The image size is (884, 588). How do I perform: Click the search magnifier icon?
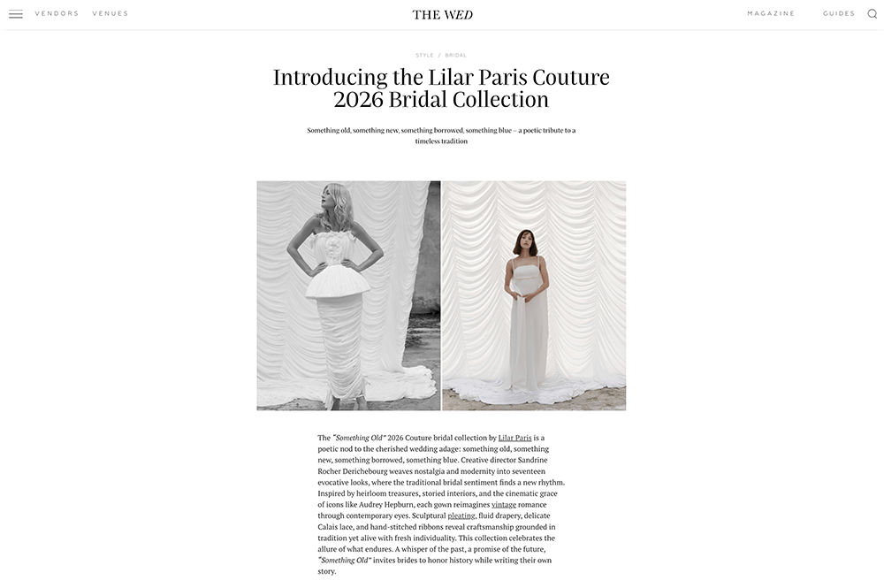pyautogui.click(x=872, y=14)
